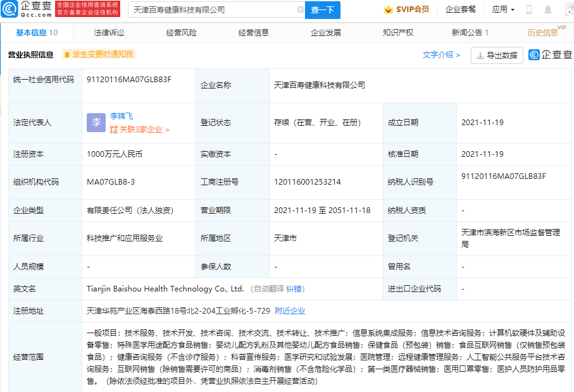Click the 导出数据 button
Viewport: 574px width, 392px height.
point(497,55)
